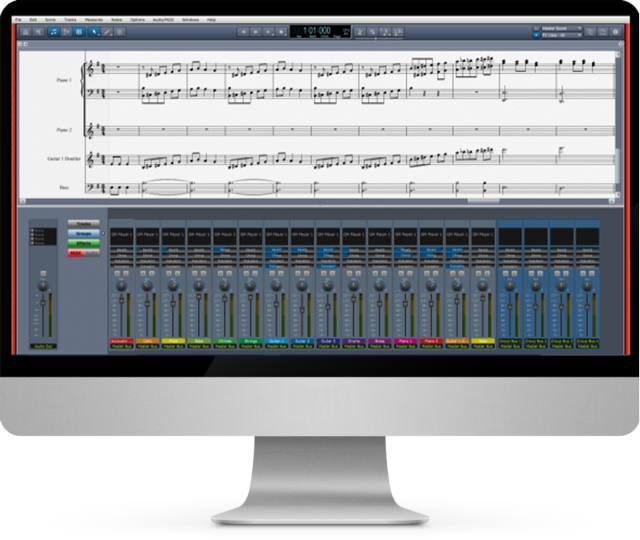The width and height of the screenshot is (640, 540).
Task: Click the treble clef on Piano 1 staff
Action: 95,69
